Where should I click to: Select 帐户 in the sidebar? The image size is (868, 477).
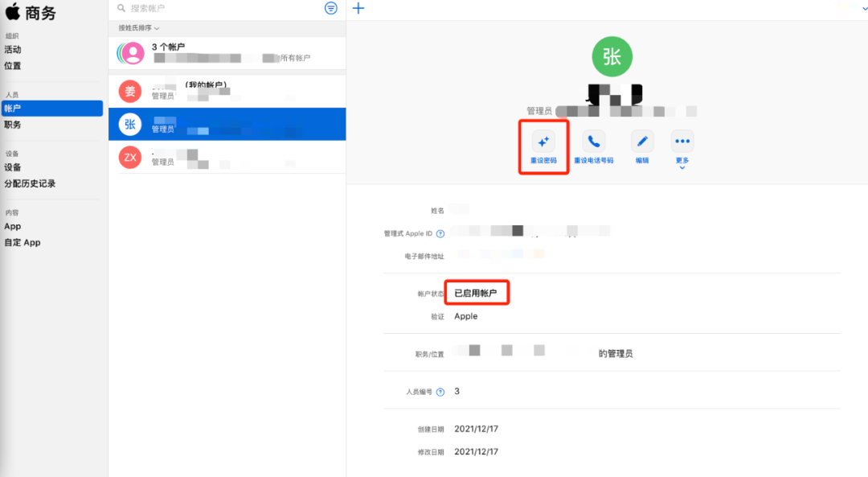tap(52, 108)
